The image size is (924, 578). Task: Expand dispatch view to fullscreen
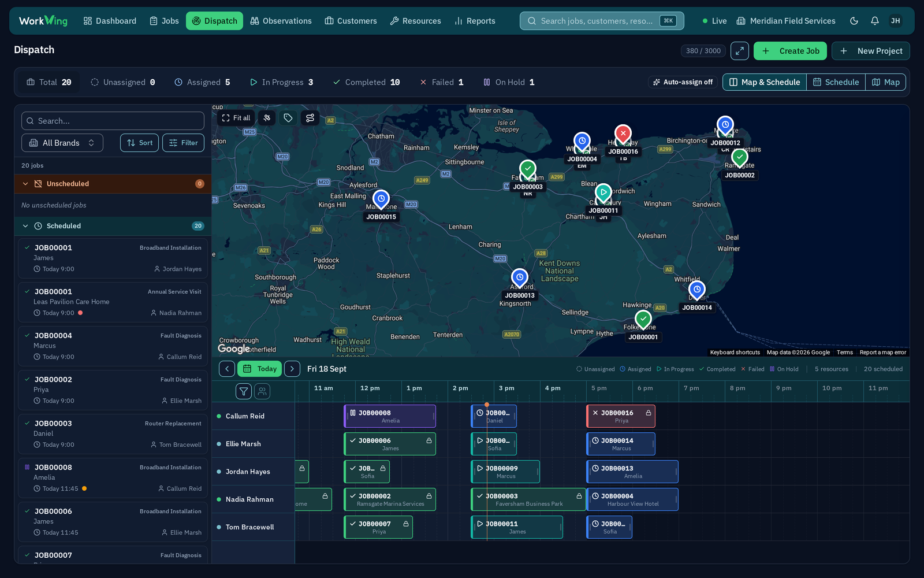740,51
